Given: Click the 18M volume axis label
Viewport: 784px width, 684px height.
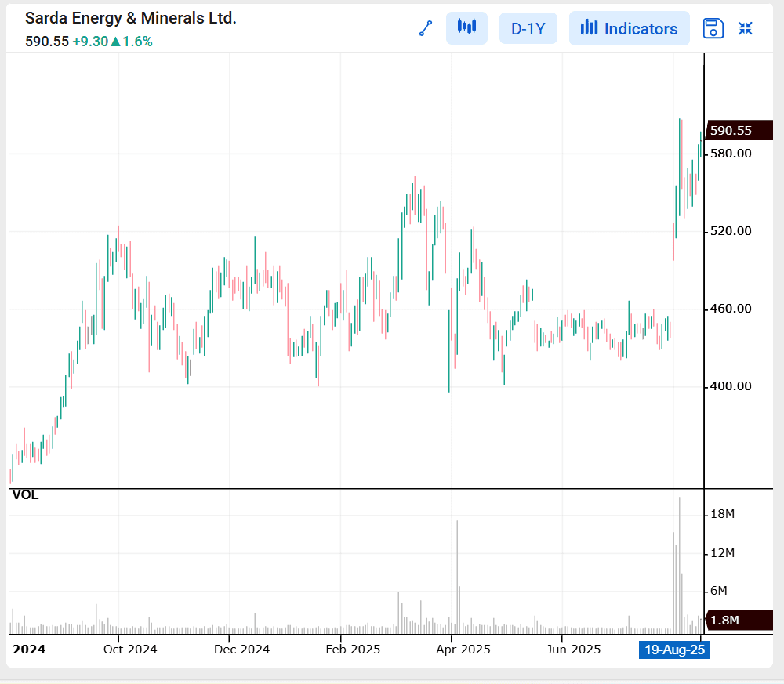Looking at the screenshot, I should tap(723, 514).
